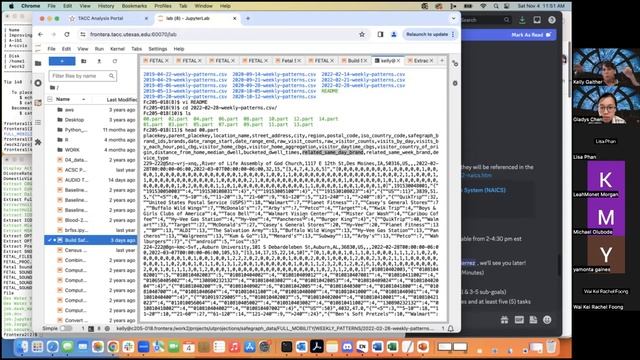Click the New Folder icon in file browser
640x360 pixels.
pyautogui.click(x=84, y=61)
